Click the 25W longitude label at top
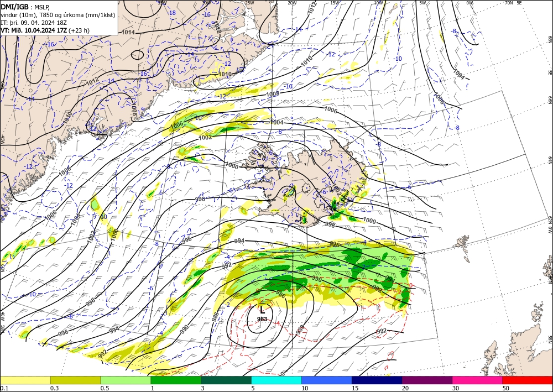The image size is (553, 392). pyautogui.click(x=249, y=3)
